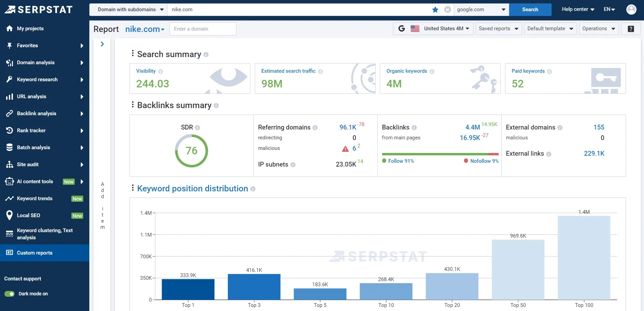The image size is (644, 311).
Task: Click the Visibility info icon
Action: click(x=161, y=71)
